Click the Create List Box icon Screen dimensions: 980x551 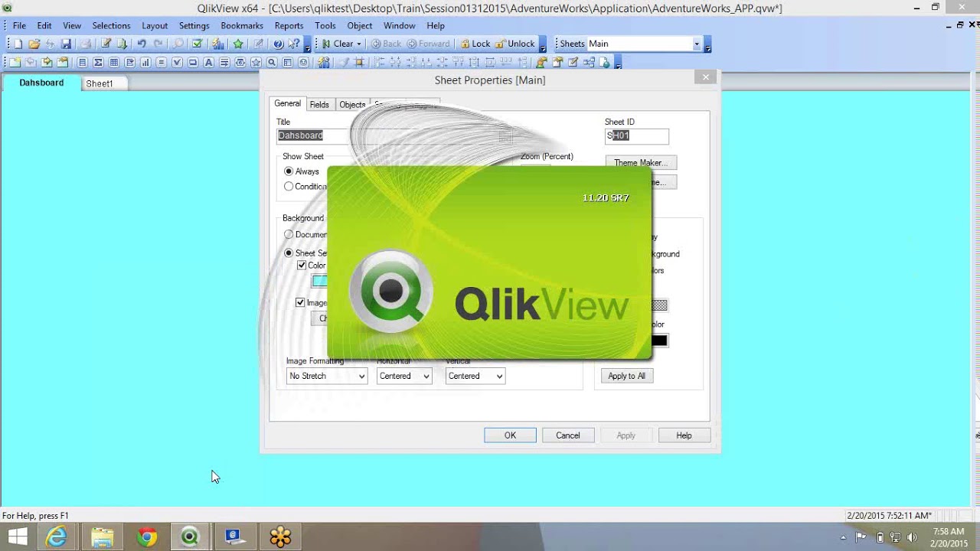tap(83, 62)
